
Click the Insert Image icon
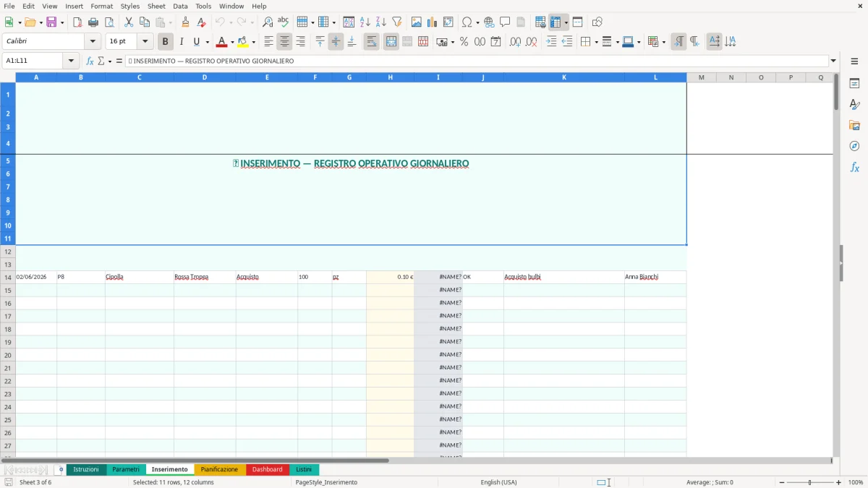[417, 22]
